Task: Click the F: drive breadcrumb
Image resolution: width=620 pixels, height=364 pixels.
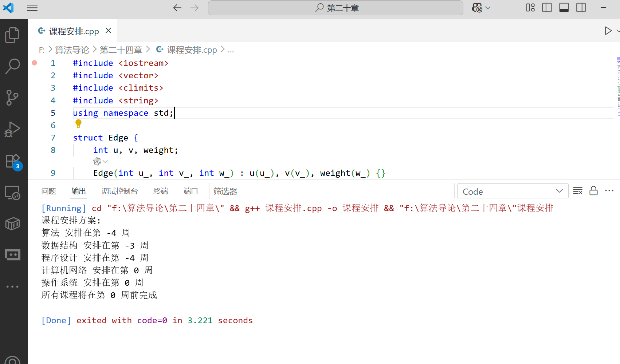Action: [x=42, y=50]
